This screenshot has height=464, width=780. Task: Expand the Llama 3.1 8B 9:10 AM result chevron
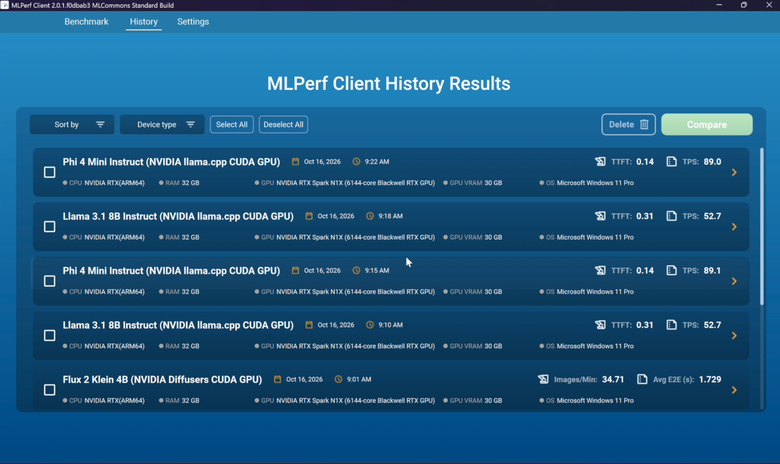[x=734, y=336]
